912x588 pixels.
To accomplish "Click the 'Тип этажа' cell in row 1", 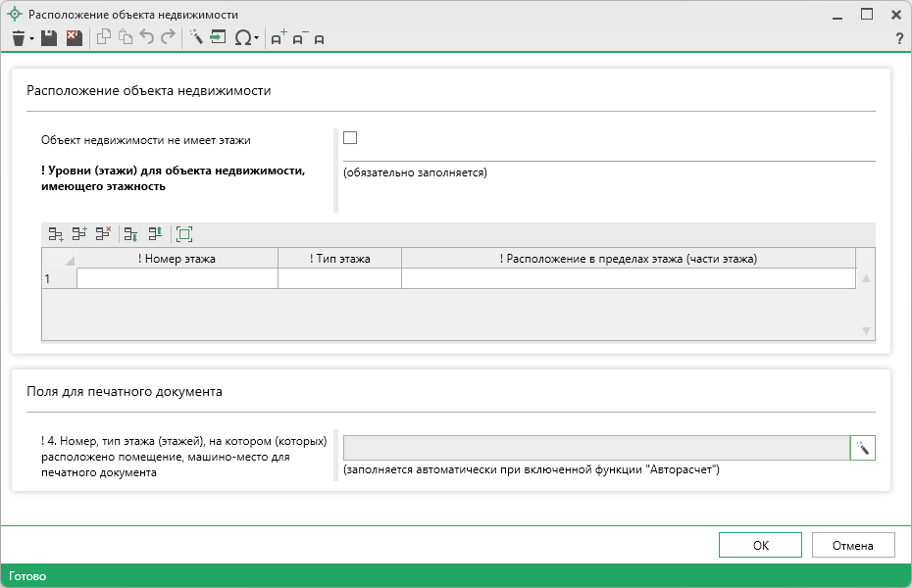I will click(339, 279).
